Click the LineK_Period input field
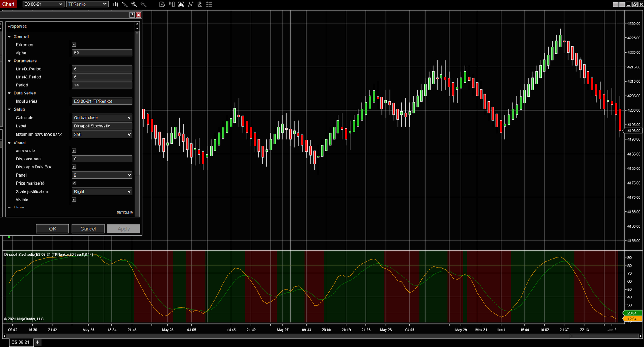644x347 pixels. (102, 77)
